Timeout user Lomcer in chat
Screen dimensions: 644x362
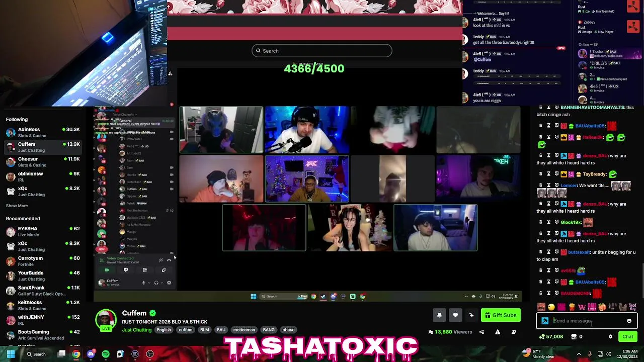[x=549, y=185]
